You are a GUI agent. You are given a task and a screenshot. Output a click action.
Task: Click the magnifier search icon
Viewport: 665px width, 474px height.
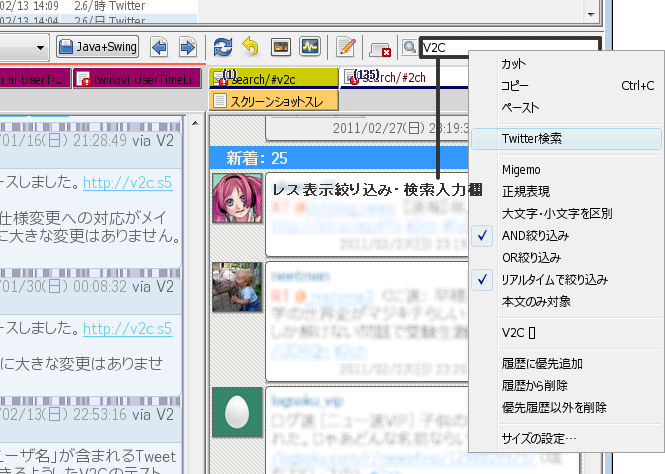[x=408, y=47]
